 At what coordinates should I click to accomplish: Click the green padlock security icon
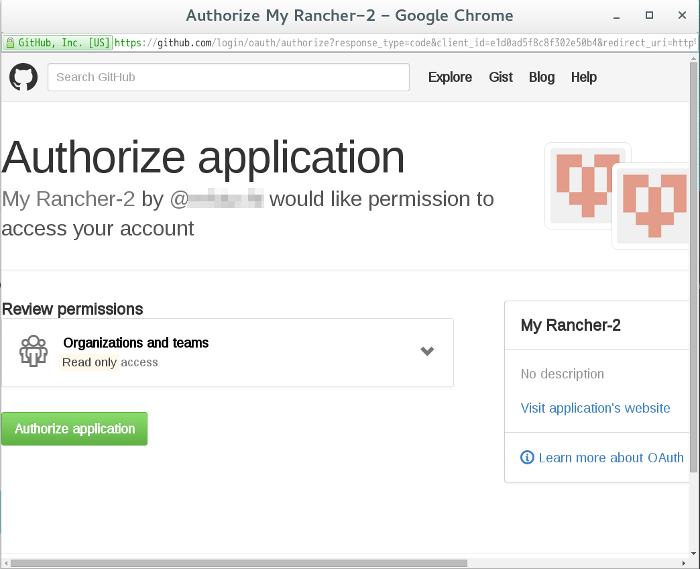click(10, 43)
